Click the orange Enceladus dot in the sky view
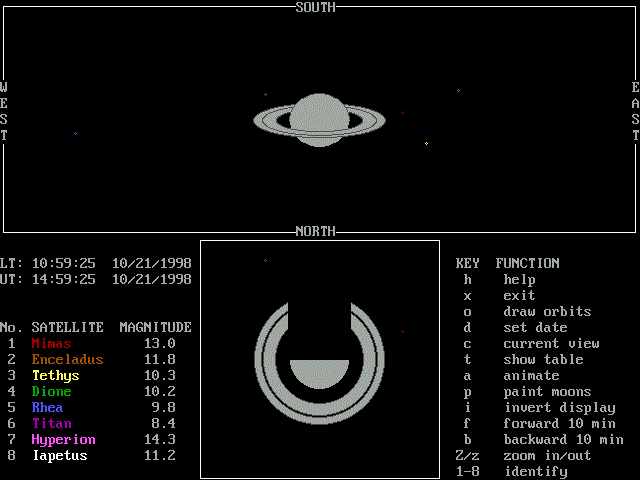This screenshot has height=480, width=640. pos(265,95)
